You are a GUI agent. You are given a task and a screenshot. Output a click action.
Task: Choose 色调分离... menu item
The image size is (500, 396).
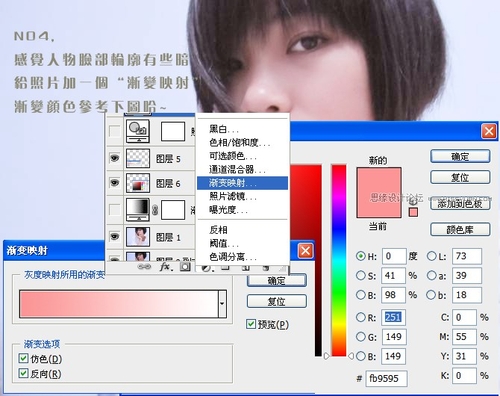click(x=242, y=257)
